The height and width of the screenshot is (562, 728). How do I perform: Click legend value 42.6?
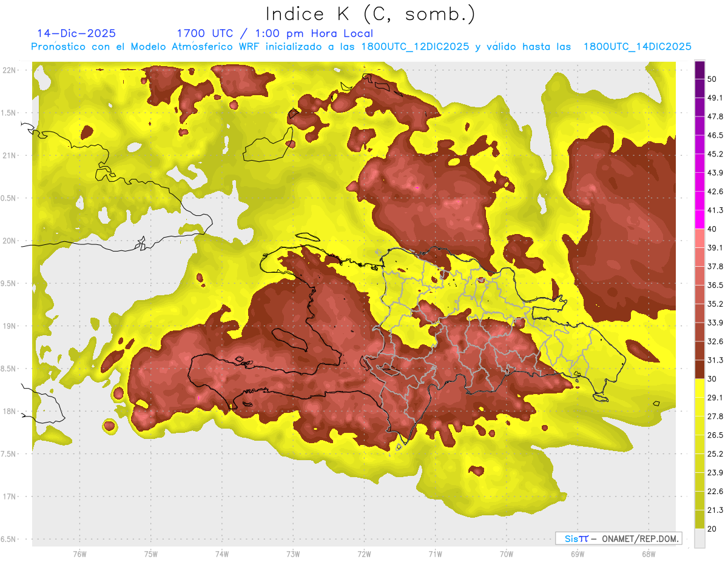pyautogui.click(x=715, y=192)
